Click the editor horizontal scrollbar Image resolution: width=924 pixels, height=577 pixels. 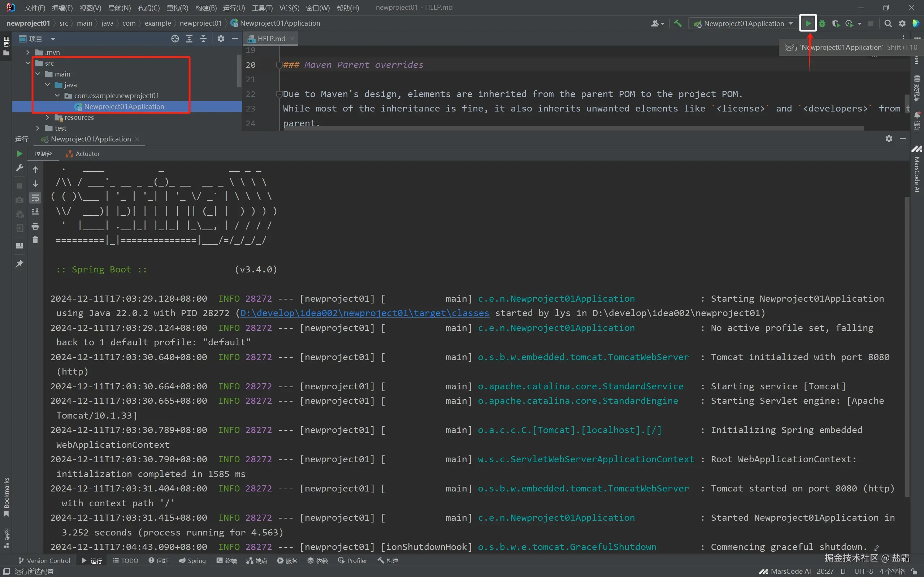coord(573,128)
